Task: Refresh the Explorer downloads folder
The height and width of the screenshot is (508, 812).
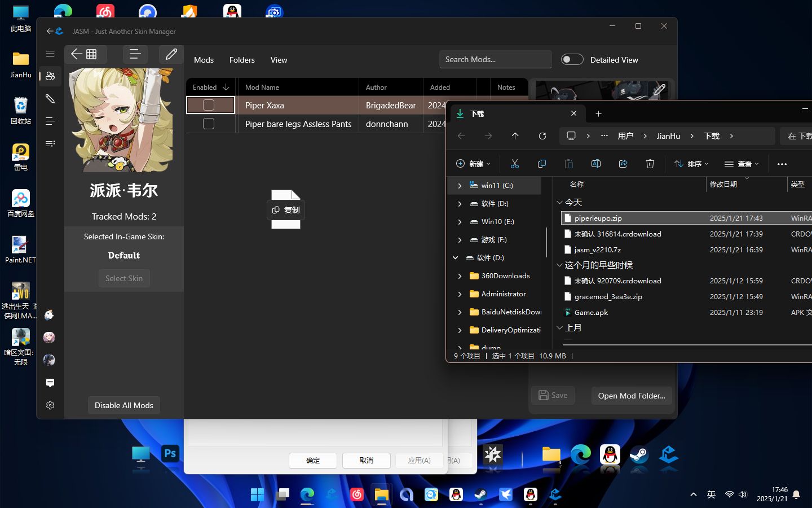Action: (542, 136)
